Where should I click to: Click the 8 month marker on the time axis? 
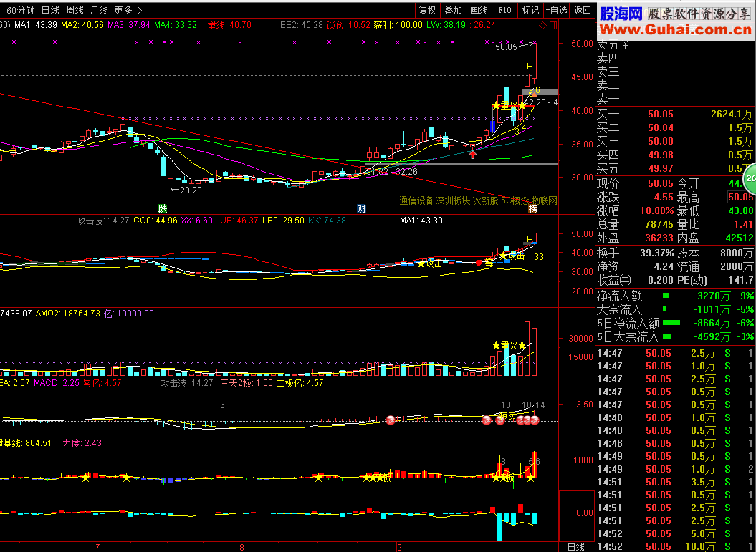[241, 547]
